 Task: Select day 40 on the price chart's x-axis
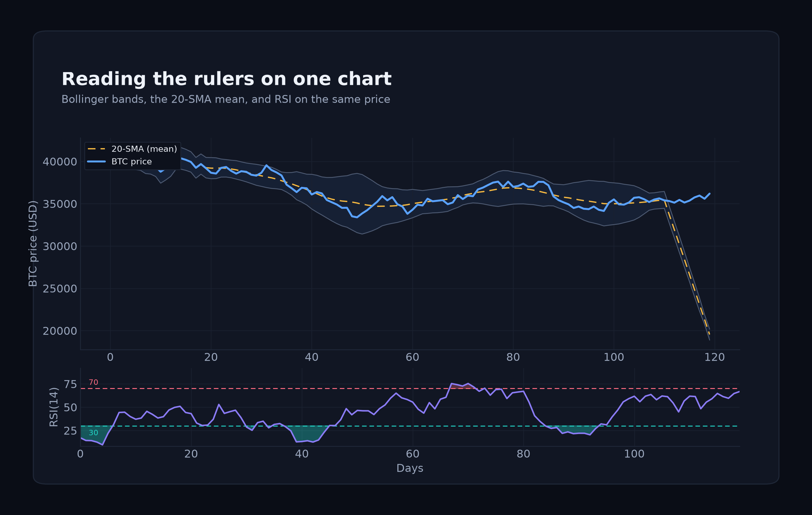coord(312,357)
